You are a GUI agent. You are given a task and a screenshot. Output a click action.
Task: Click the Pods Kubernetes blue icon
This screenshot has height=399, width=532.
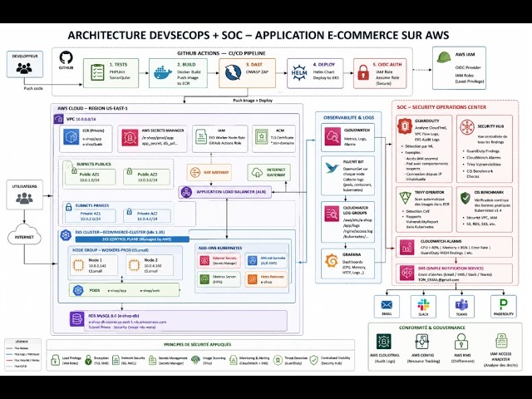pyautogui.click(x=78, y=290)
